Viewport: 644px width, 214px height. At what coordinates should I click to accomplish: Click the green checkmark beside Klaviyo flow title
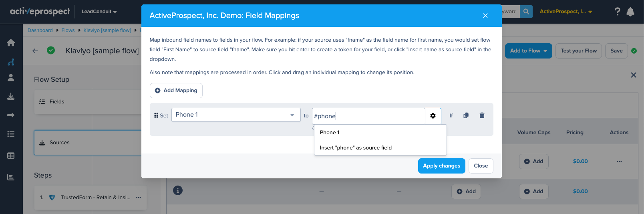pos(51,50)
